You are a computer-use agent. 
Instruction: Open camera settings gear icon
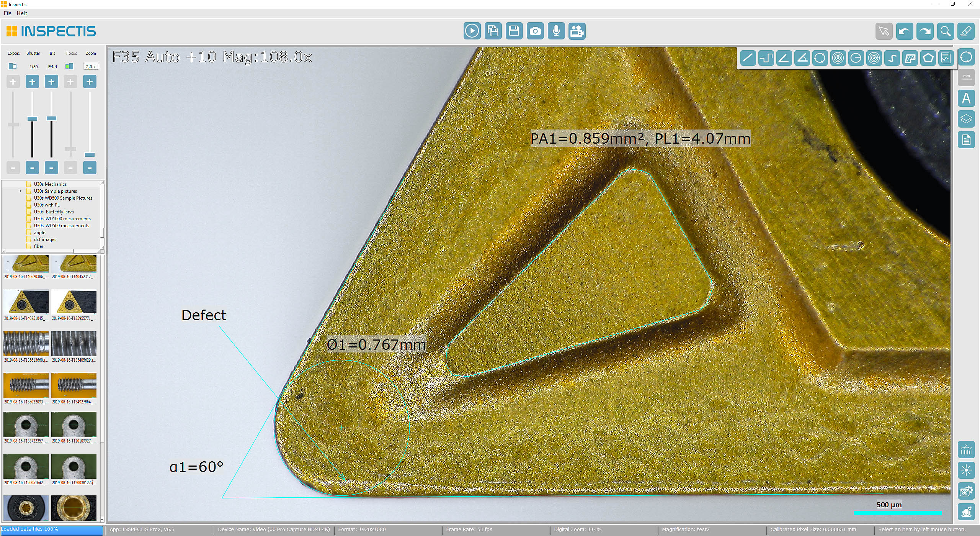point(966,491)
